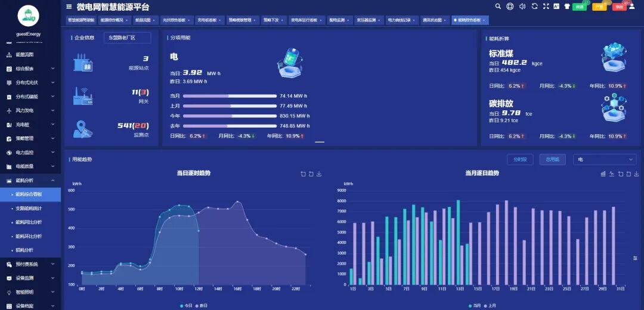
Task: Switch monthly trend chart to bar view icon
Action: [603, 174]
